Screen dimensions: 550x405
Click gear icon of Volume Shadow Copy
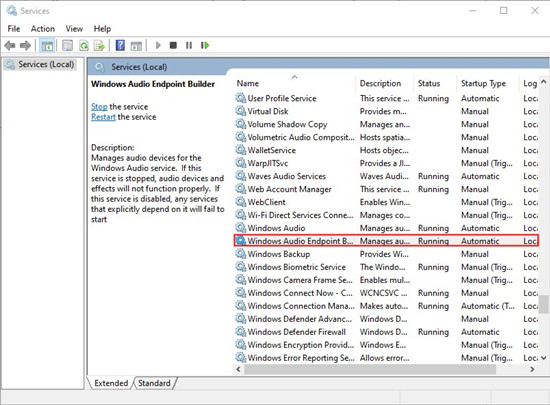[x=241, y=124]
